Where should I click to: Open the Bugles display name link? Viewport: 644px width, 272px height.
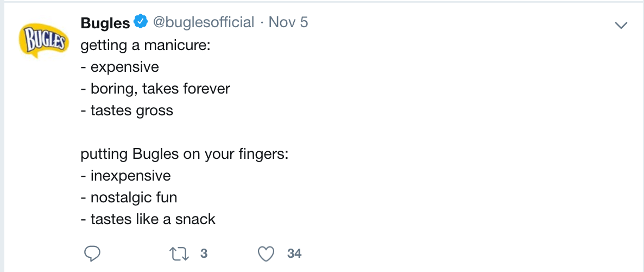coord(105,23)
